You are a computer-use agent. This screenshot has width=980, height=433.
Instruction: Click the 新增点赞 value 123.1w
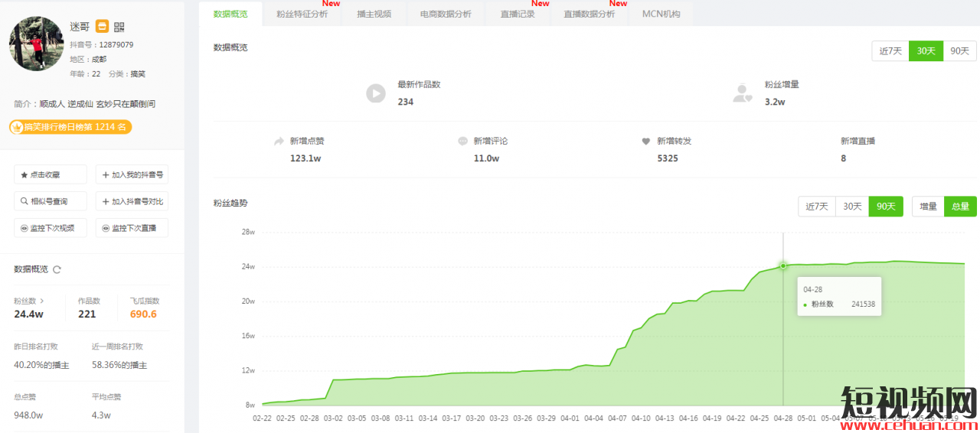point(304,158)
